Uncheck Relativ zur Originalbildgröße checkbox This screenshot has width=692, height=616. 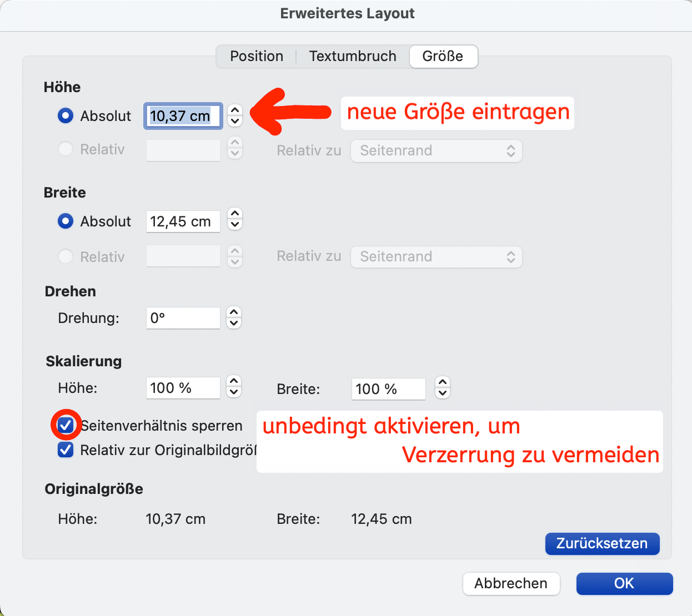(x=66, y=450)
